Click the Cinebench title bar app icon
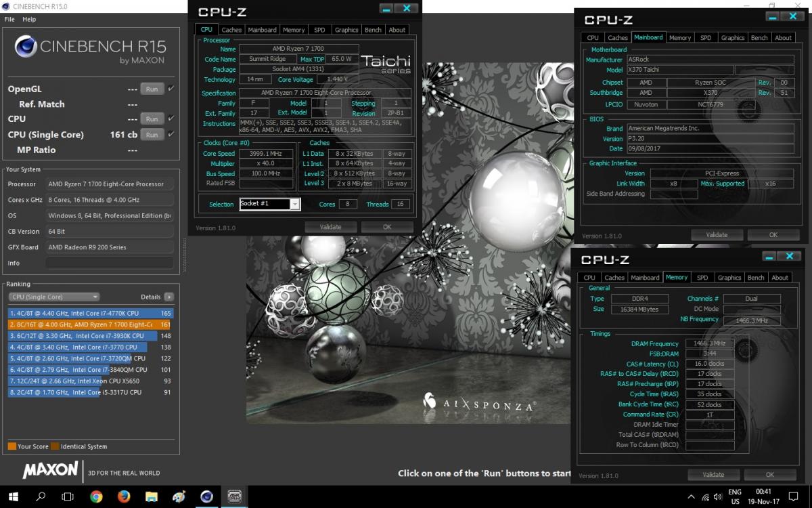The image size is (812, 508). (x=7, y=6)
